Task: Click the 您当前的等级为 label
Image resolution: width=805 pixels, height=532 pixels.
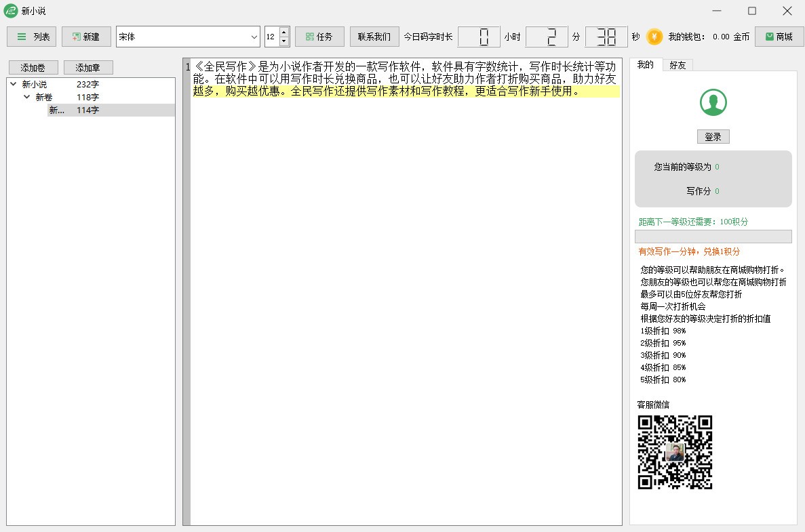Action: pos(683,167)
